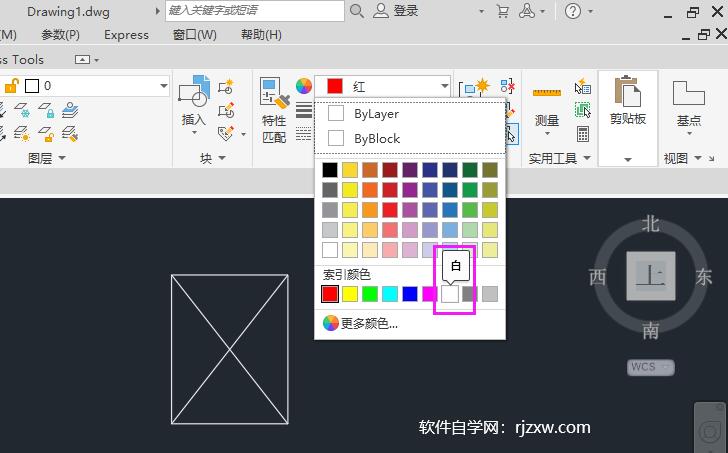Click the Block Editor pencil icon
Viewport: 728px width, 453px height.
coord(226,110)
